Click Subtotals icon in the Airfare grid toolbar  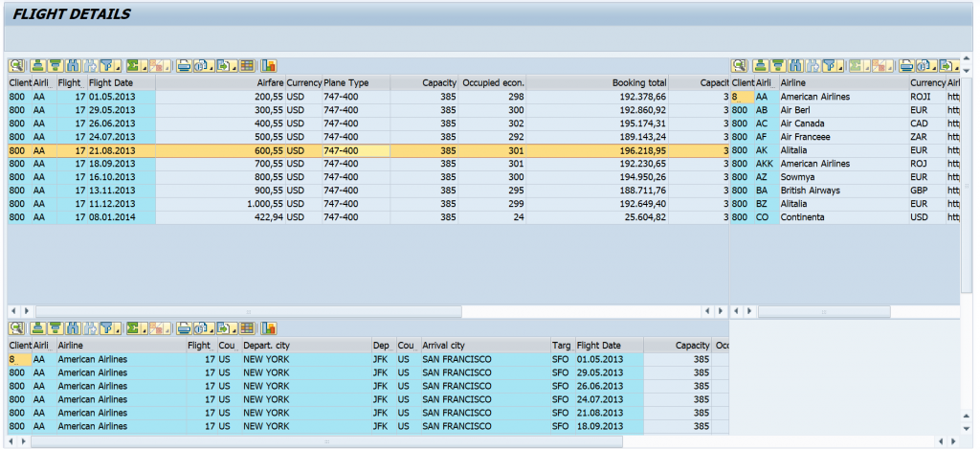[x=157, y=66]
